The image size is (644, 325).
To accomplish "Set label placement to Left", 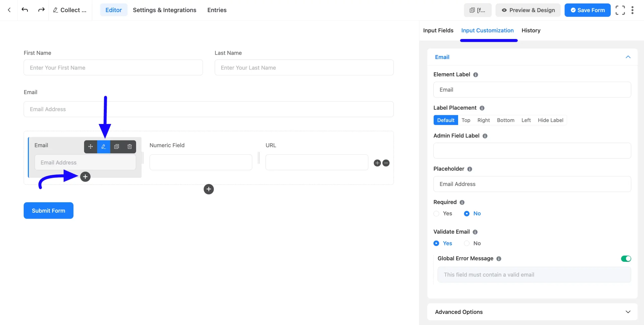I will tap(526, 120).
